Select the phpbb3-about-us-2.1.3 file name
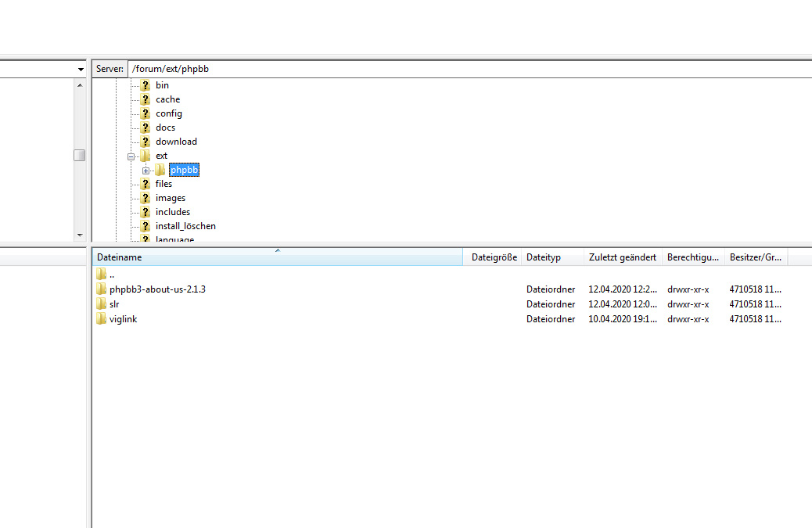The width and height of the screenshot is (812, 528). 157,289
